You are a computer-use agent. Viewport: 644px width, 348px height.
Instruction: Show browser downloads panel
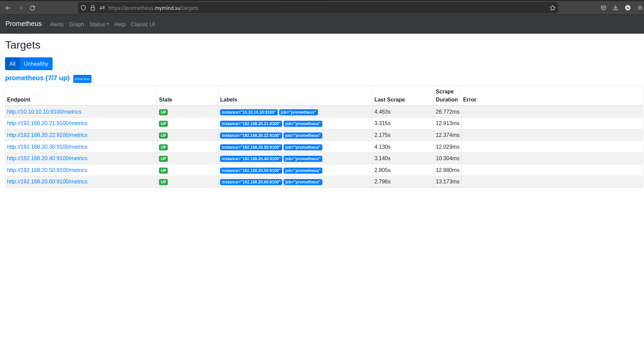pyautogui.click(x=616, y=8)
